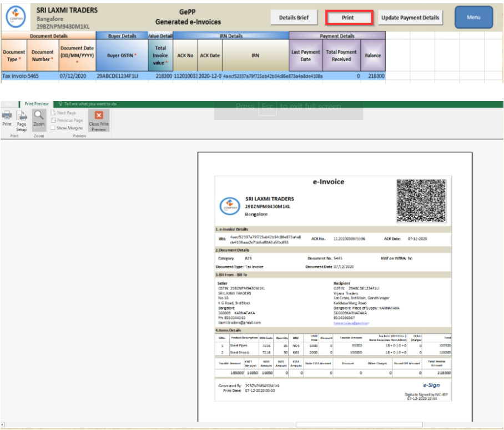504x430 pixels.
Task: Go to Previous Page in preview
Action: tap(67, 121)
